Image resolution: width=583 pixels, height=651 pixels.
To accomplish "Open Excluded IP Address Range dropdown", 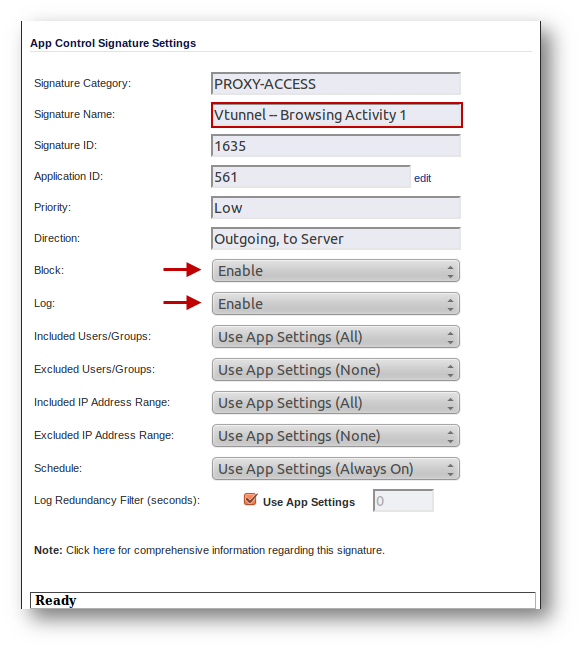I will (x=336, y=436).
